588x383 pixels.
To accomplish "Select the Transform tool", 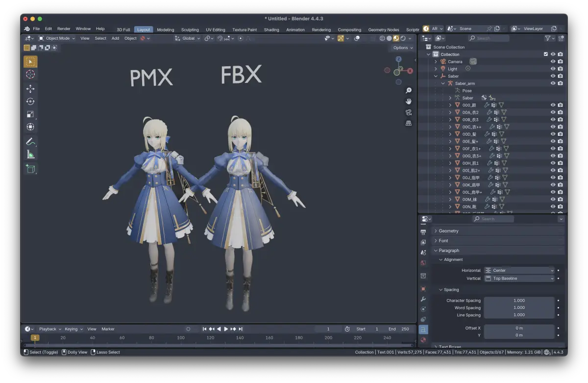I will [30, 127].
